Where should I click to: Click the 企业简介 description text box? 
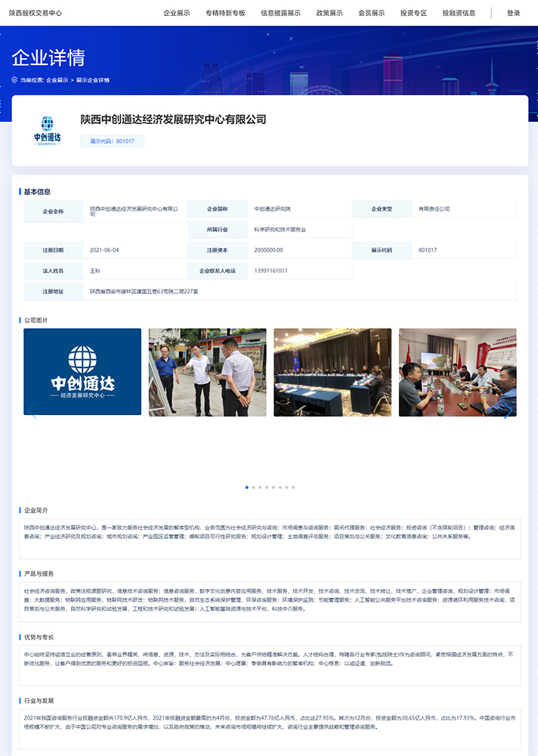pos(270,538)
